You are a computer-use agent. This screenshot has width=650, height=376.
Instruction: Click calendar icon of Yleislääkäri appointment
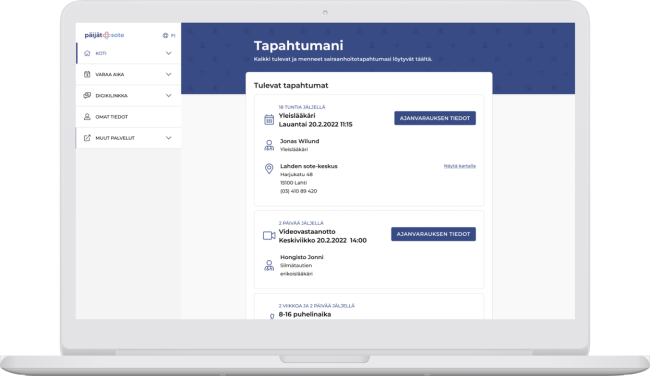click(x=269, y=120)
